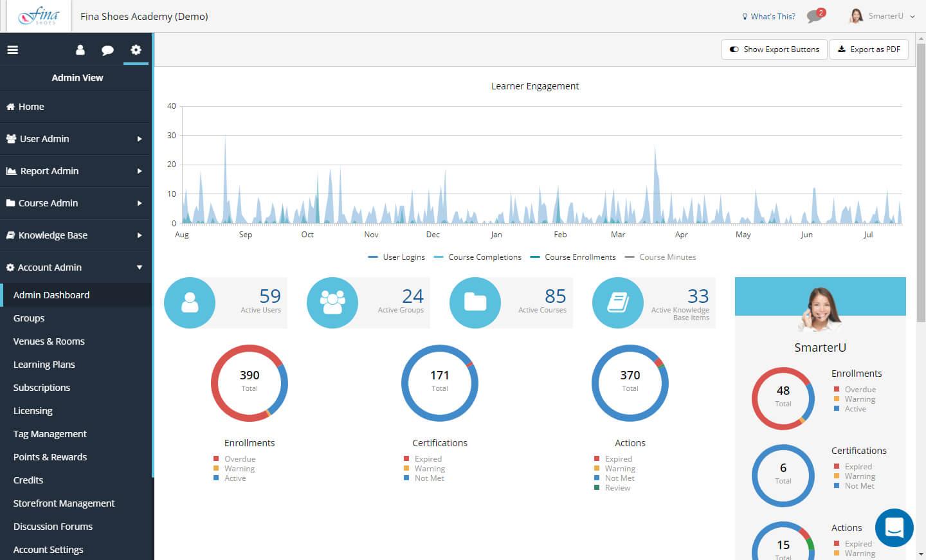Open the chat bubble sidebar icon
This screenshot has width=926, height=560.
click(x=107, y=50)
